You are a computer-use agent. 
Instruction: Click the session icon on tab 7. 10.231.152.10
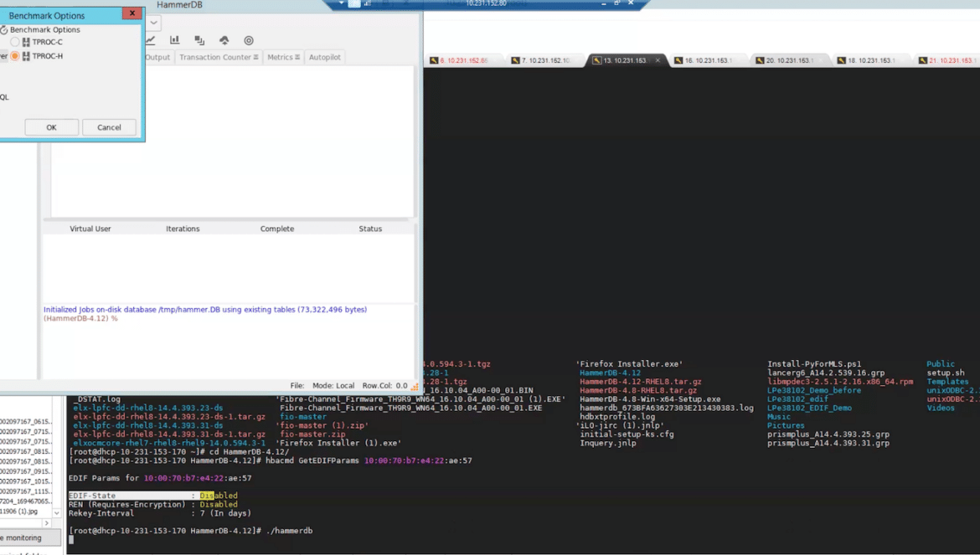click(515, 60)
